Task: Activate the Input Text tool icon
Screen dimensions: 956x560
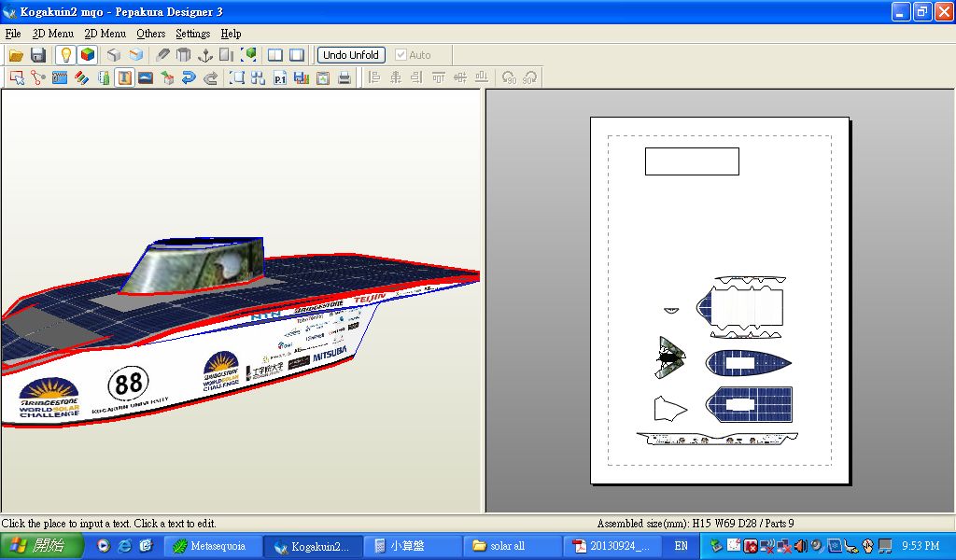Action: (x=124, y=78)
